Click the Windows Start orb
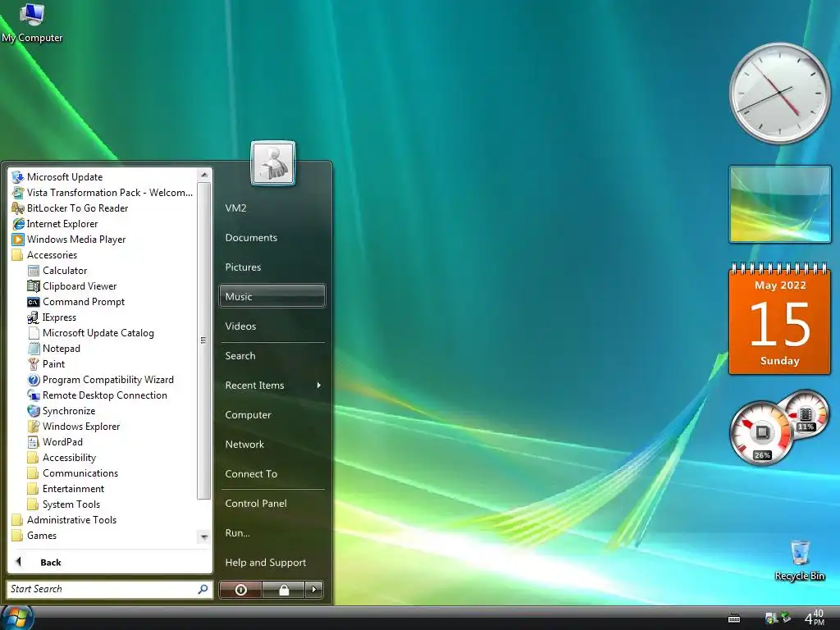 pos(17,618)
